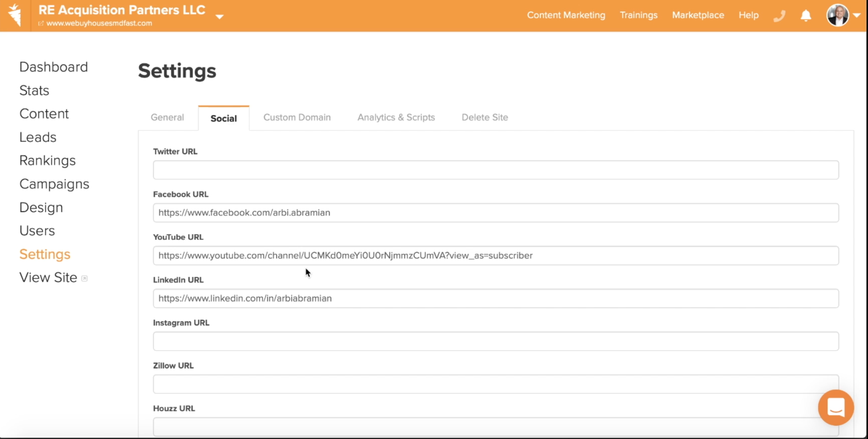This screenshot has height=439, width=868.
Task: Click the View Site external link icon
Action: (x=84, y=278)
